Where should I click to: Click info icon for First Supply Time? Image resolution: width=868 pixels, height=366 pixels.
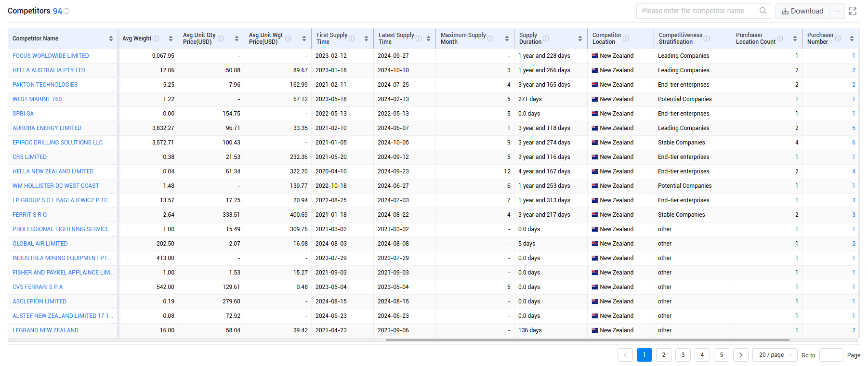[352, 39]
